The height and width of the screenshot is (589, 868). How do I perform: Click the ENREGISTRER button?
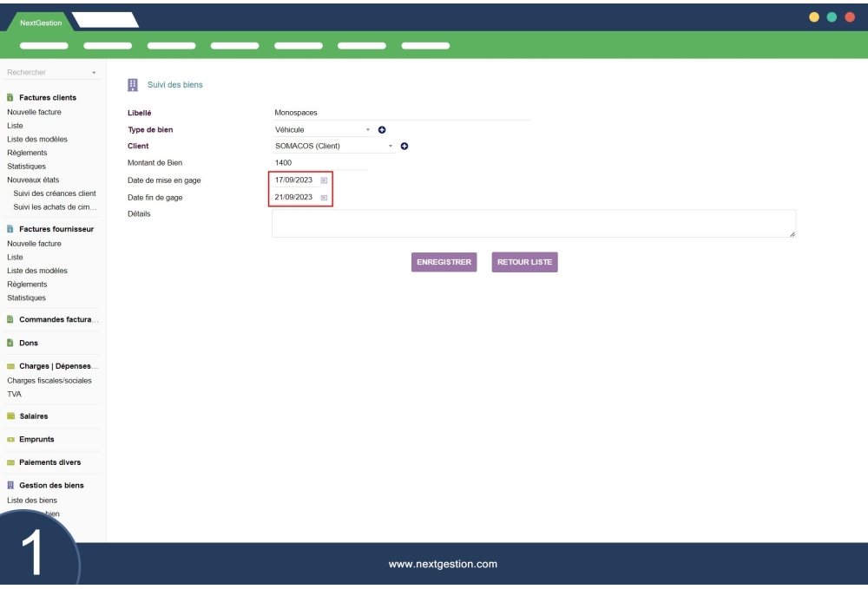445,261
